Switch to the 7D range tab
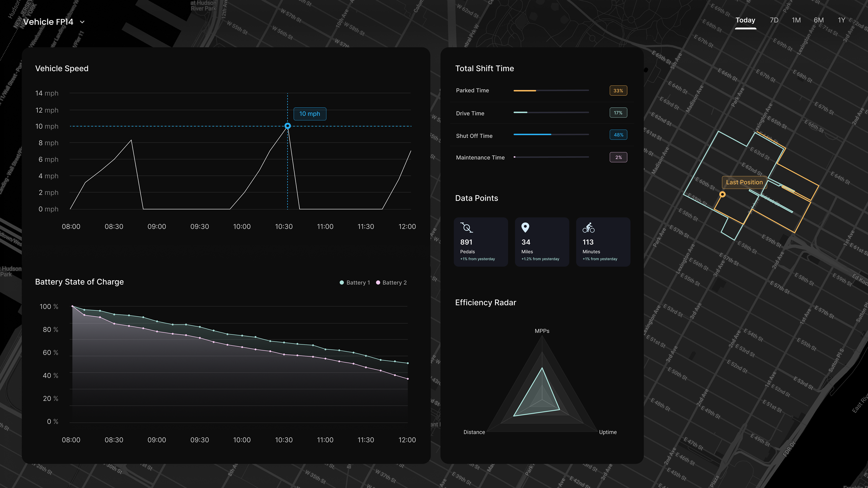 pyautogui.click(x=774, y=20)
